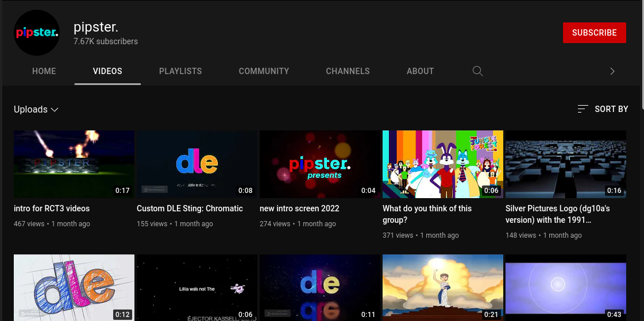Subscribe to the pipster channel
This screenshot has height=321, width=644.
click(x=594, y=33)
